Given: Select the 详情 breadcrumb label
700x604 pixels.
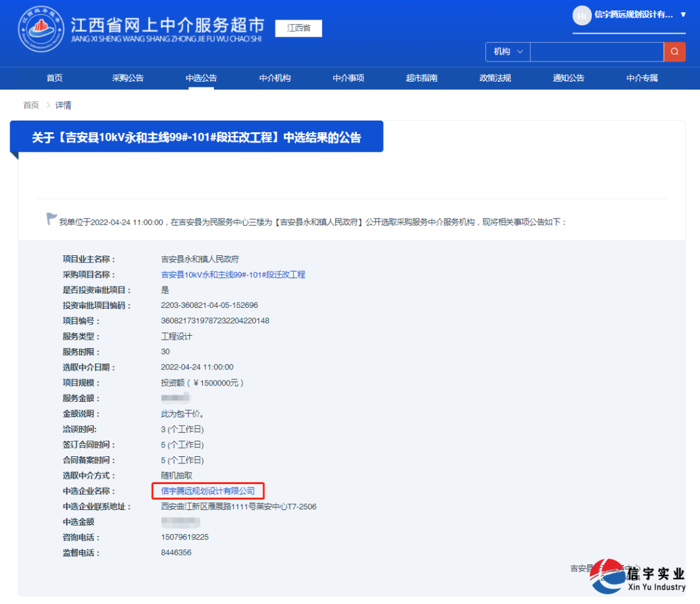Looking at the screenshot, I should coord(63,104).
